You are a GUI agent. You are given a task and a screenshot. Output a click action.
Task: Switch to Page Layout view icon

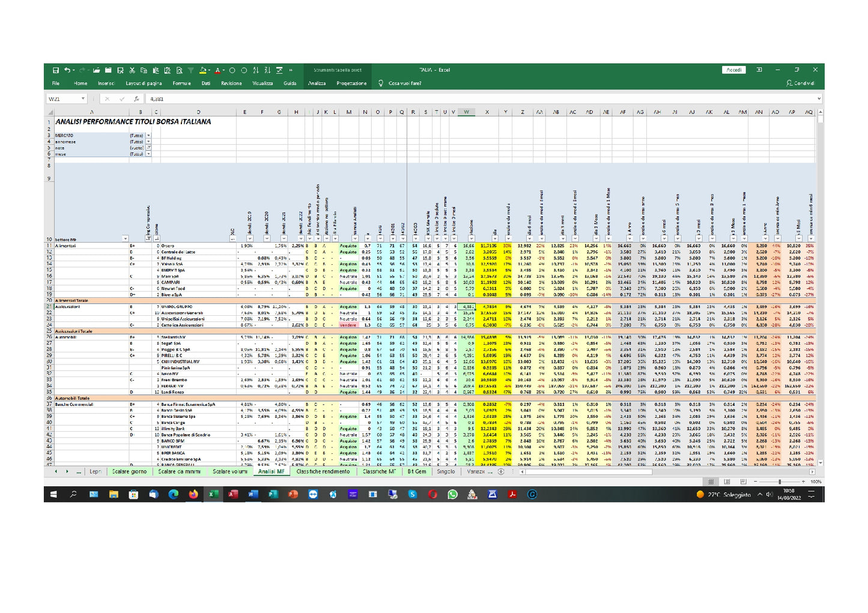[x=727, y=482]
